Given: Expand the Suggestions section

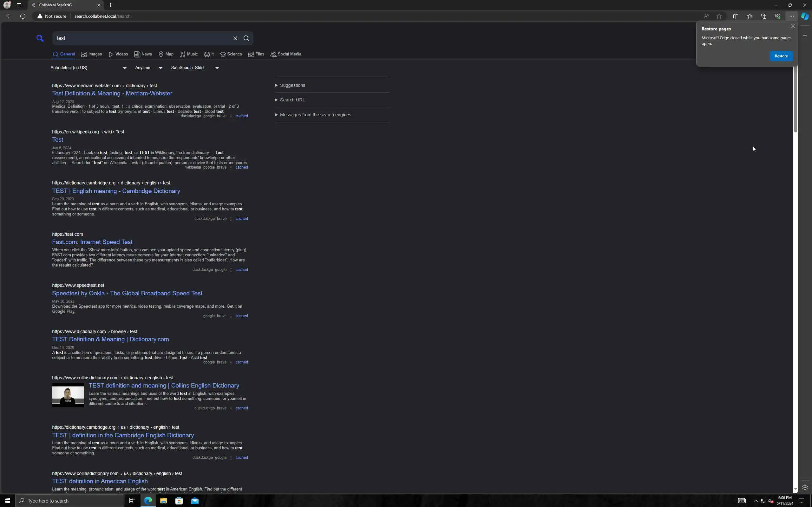Looking at the screenshot, I should tap(292, 86).
